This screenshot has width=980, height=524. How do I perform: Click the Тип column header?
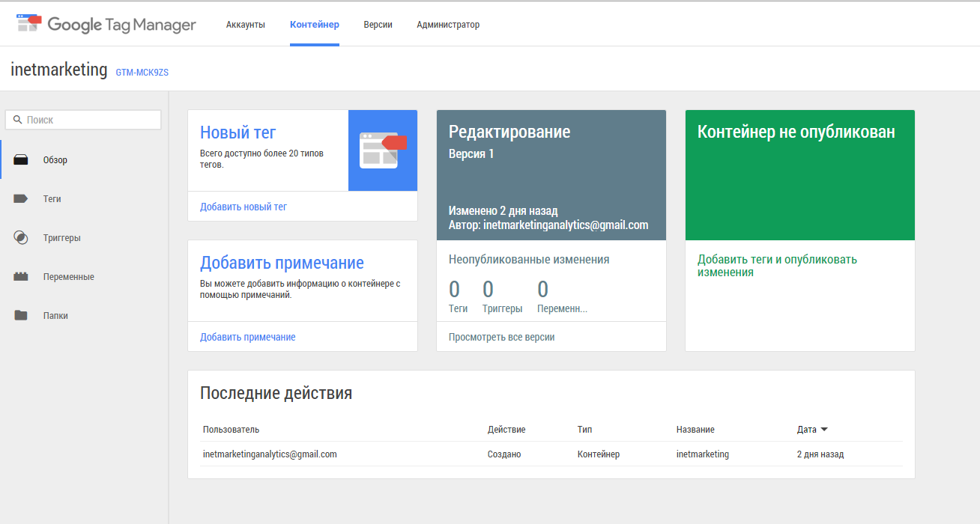(x=584, y=430)
